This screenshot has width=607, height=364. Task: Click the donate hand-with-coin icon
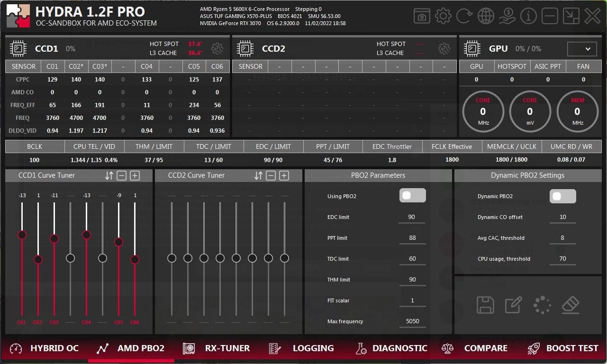507,16
